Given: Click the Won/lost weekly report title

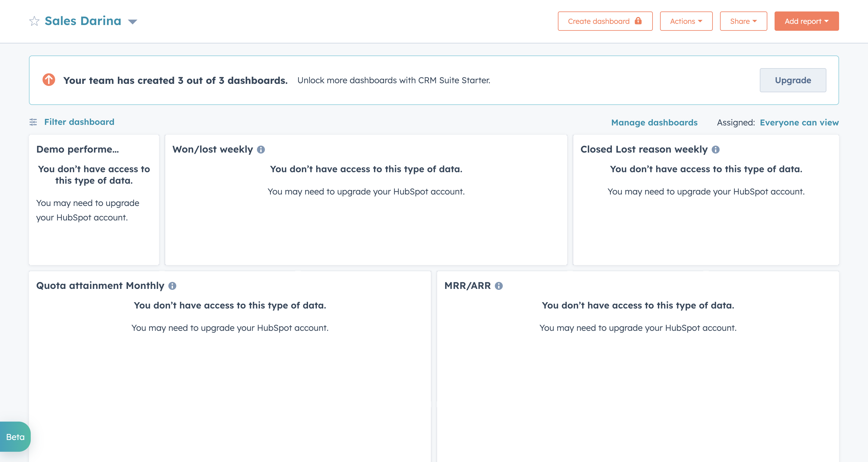Looking at the screenshot, I should (212, 149).
